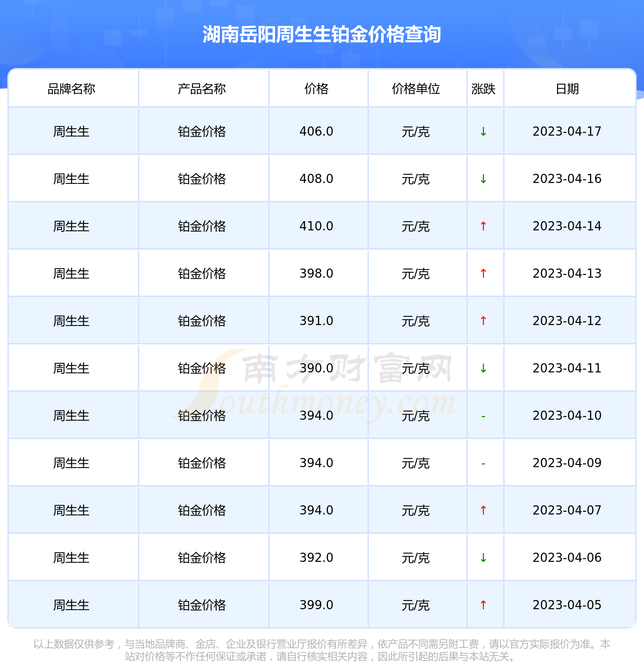644x669 pixels.
Task: Click 周生生 in the 2023-04-14 row
Action: coord(71,226)
